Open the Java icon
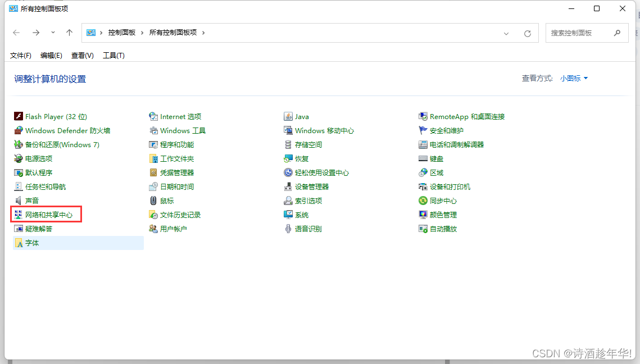 point(288,116)
